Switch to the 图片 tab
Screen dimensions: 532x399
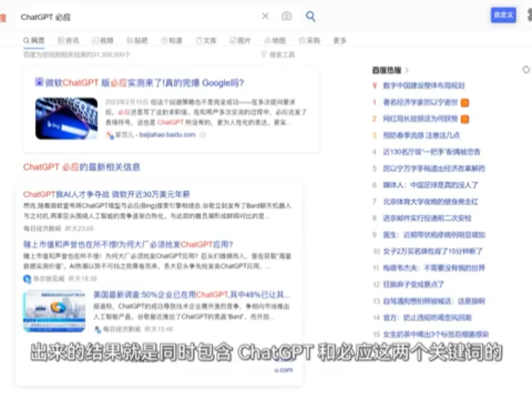tap(240, 41)
